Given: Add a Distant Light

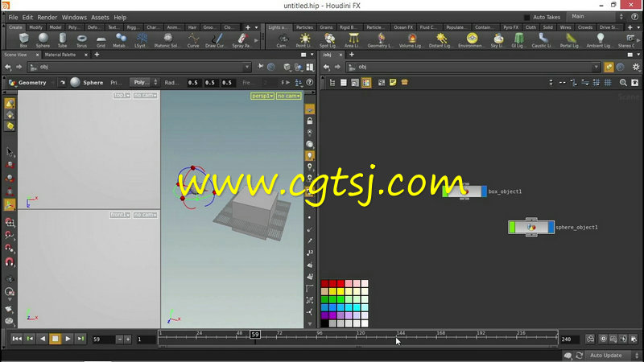Looking at the screenshot, I should point(440,40).
